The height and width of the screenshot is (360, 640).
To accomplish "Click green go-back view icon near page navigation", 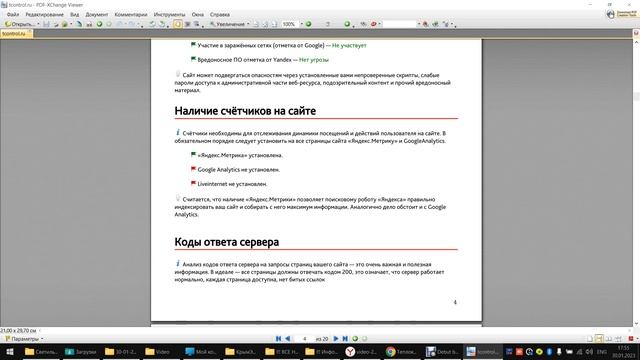I will pos(355,338).
